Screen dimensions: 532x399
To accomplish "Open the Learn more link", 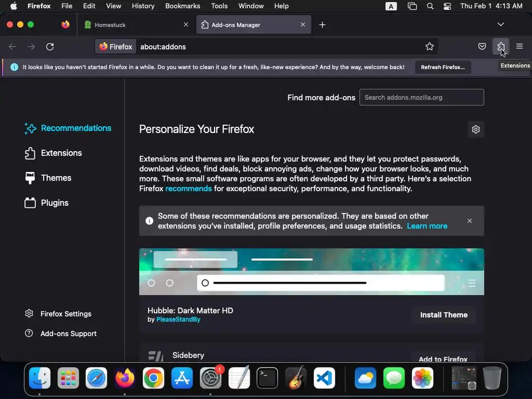I will (427, 226).
